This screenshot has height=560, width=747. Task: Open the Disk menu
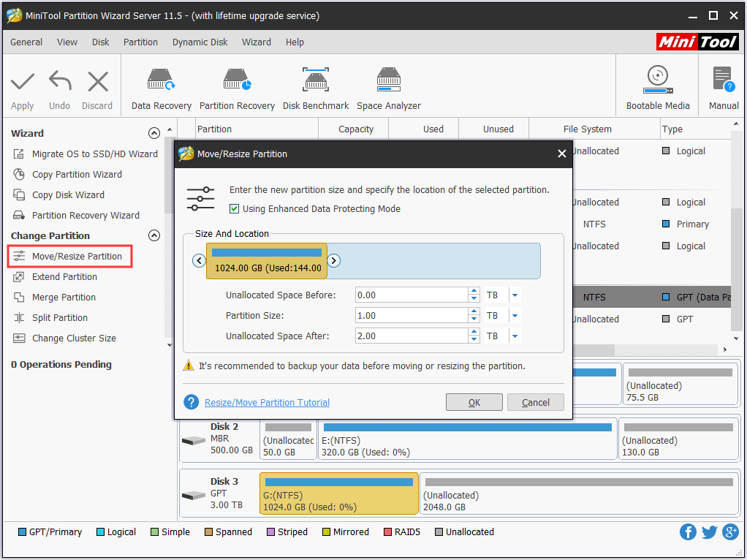(x=101, y=42)
